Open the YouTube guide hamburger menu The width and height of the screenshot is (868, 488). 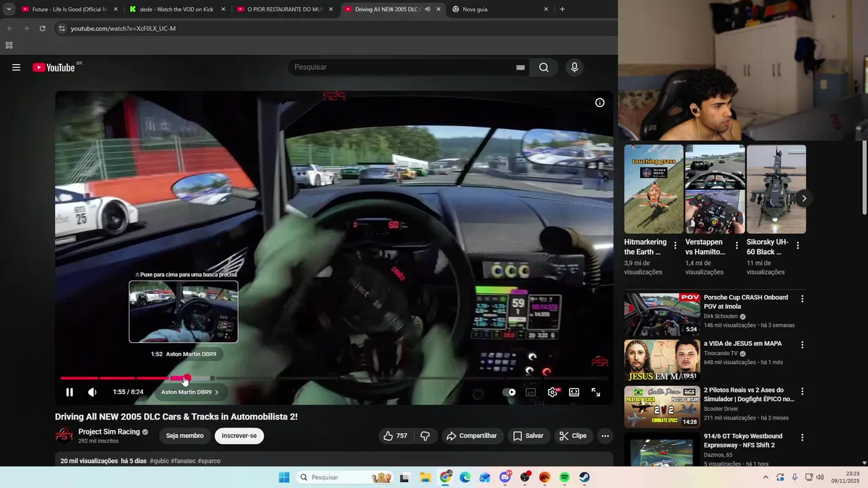16,67
